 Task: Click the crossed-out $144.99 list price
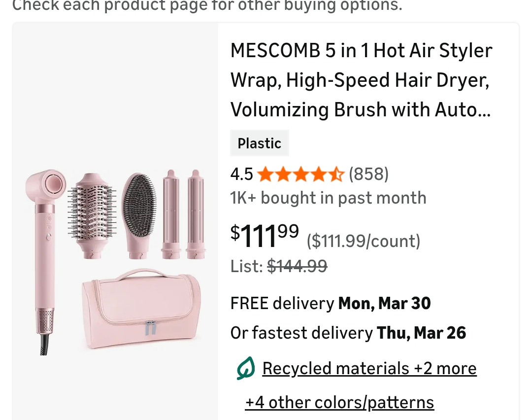click(297, 266)
